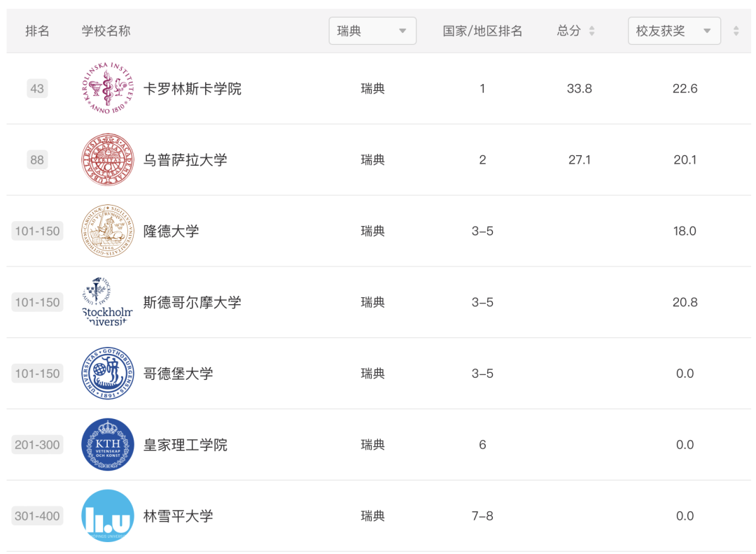Screen dimensions: 756x554
Task: Click the Stockholm University logo
Action: (x=108, y=302)
